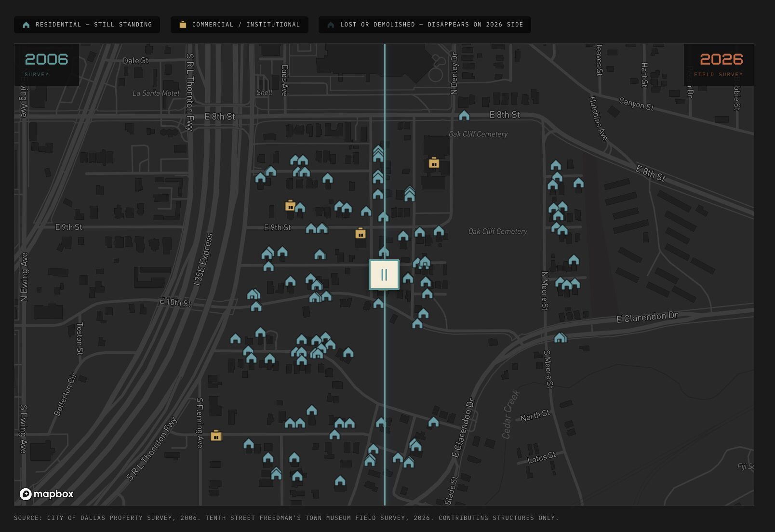The width and height of the screenshot is (775, 532).
Task: Toggle the Lost or Demolished legend filter
Action: point(424,25)
